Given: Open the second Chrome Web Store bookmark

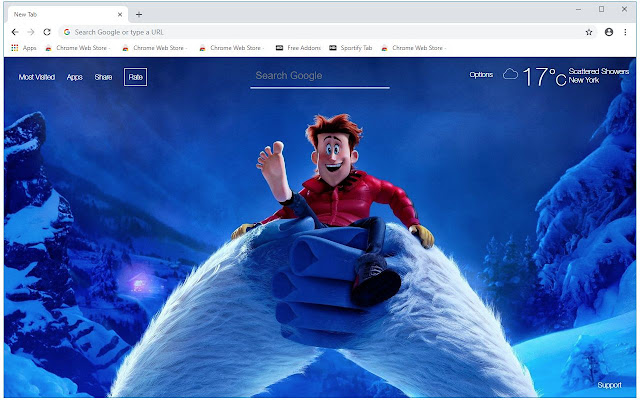Looking at the screenshot, I should [155, 48].
